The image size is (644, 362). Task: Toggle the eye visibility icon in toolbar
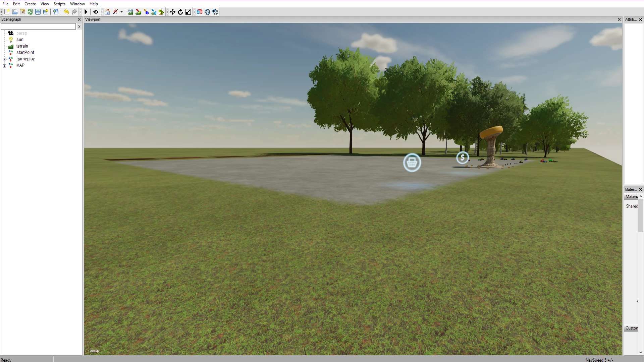pos(96,12)
